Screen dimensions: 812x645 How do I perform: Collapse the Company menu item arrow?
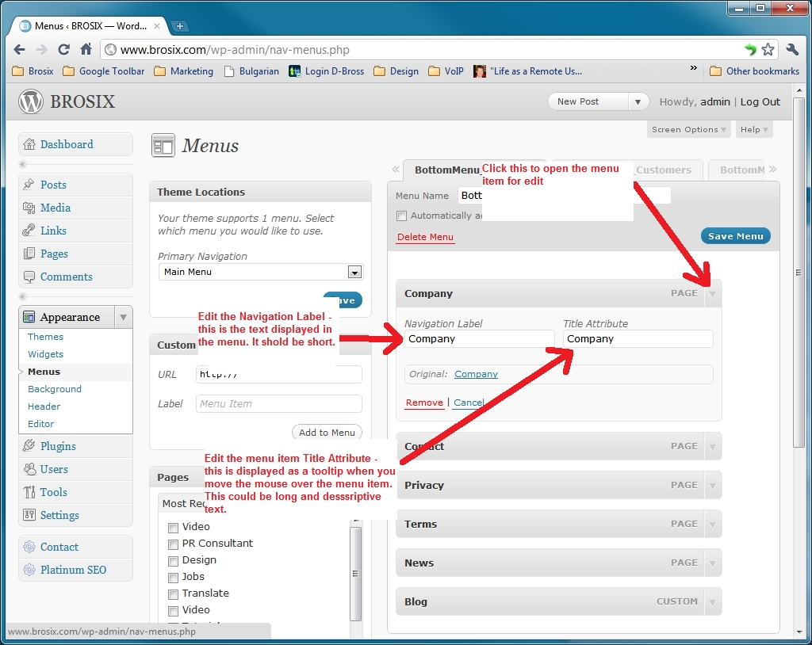[x=713, y=294]
